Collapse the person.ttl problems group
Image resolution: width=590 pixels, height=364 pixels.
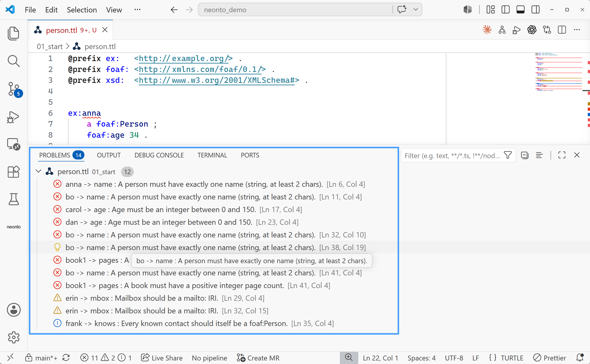coord(38,171)
